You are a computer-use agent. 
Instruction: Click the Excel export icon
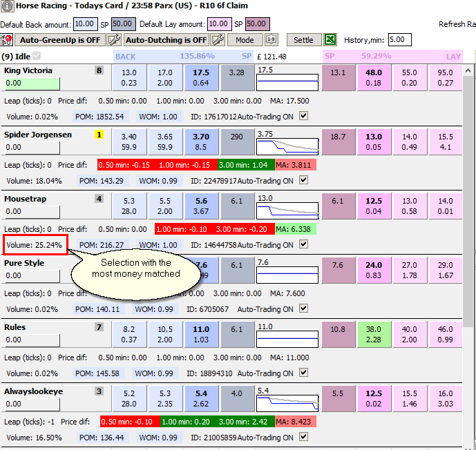tap(330, 39)
